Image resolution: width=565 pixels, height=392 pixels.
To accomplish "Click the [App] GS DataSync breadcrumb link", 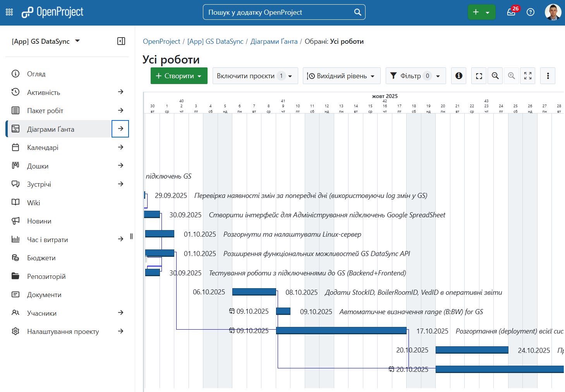I will (x=215, y=41).
